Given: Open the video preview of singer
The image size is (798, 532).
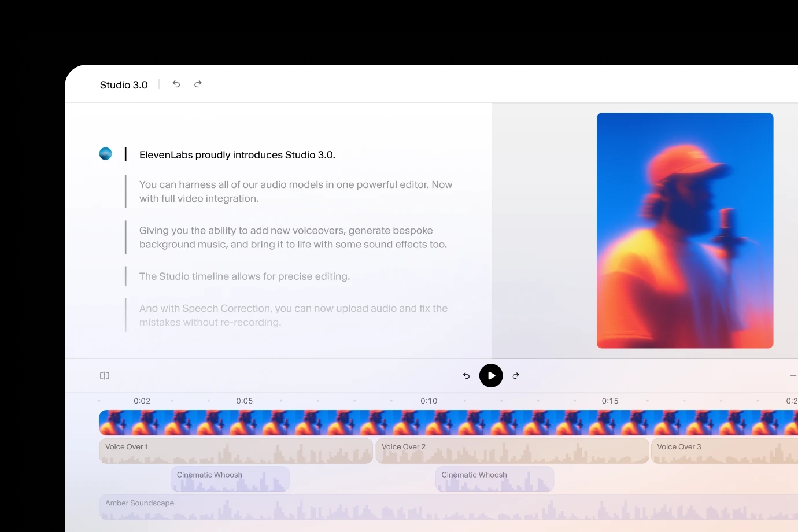Looking at the screenshot, I should coord(685,230).
